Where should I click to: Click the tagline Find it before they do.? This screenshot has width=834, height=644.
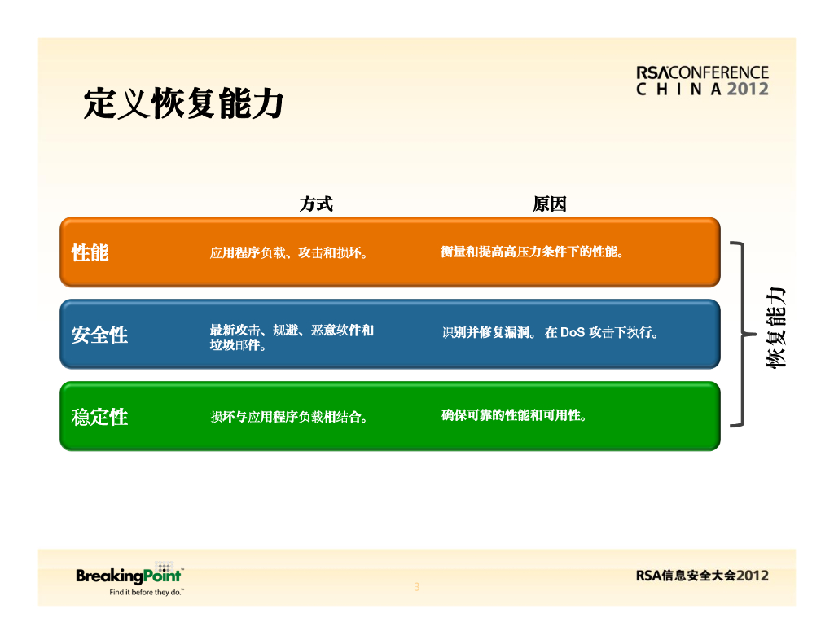coord(147,592)
